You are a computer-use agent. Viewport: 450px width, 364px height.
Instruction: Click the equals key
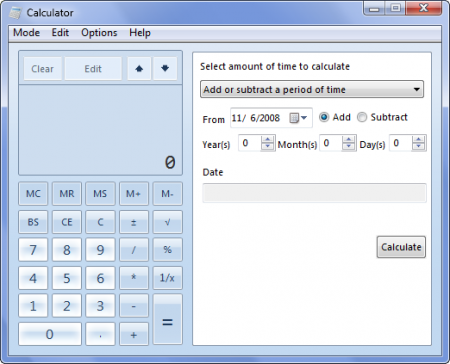167,319
